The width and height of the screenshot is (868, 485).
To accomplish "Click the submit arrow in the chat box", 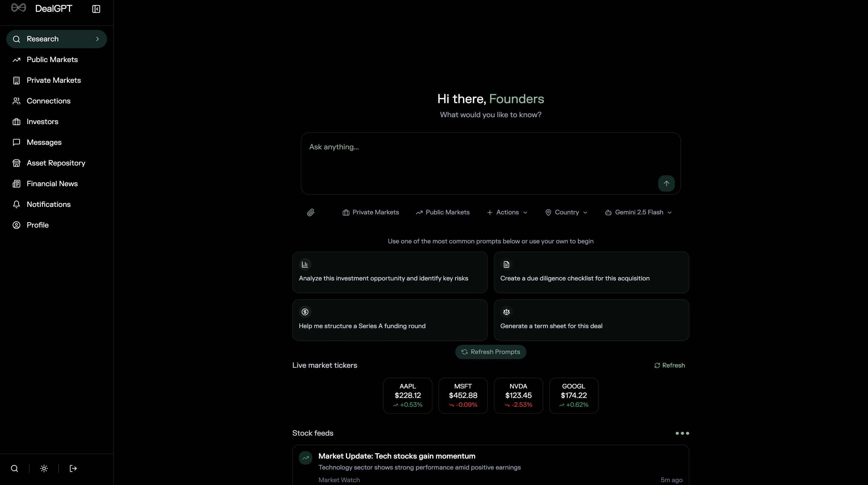I will click(x=666, y=183).
